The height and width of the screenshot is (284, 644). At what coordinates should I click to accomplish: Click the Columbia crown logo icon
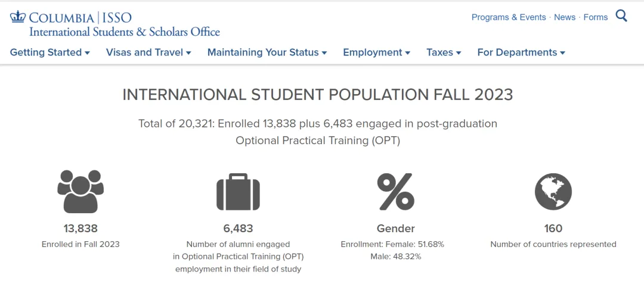[18, 17]
